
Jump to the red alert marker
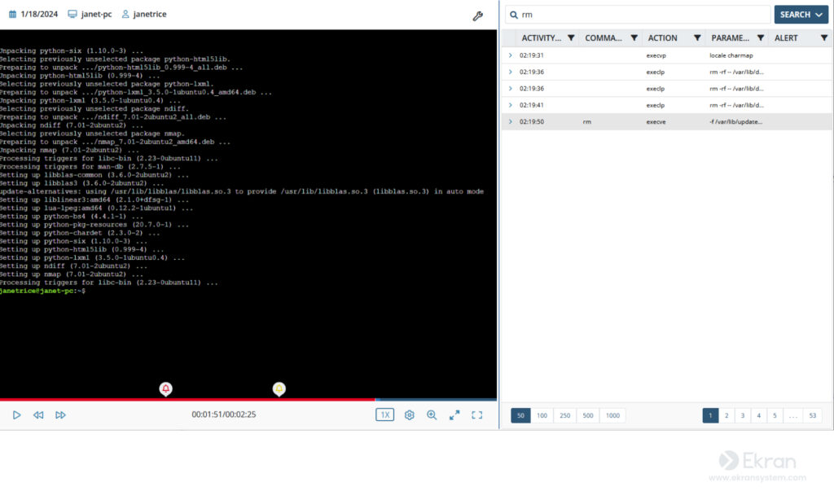click(166, 389)
